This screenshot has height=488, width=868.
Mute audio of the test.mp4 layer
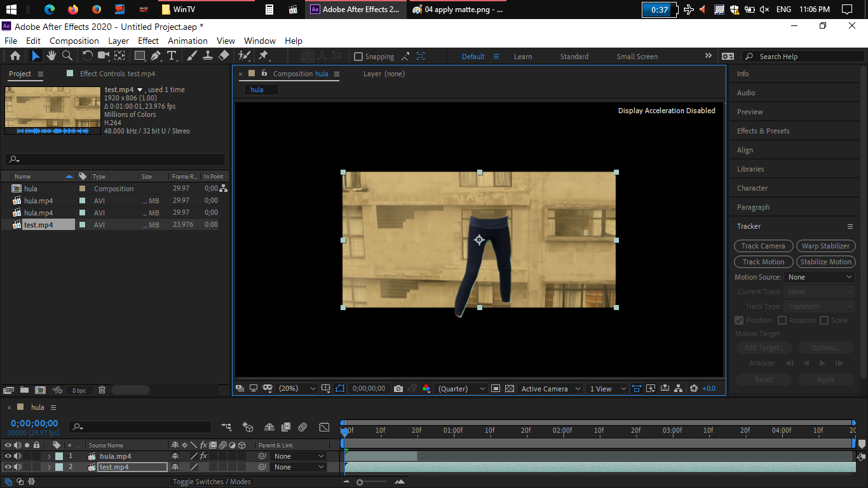18,467
